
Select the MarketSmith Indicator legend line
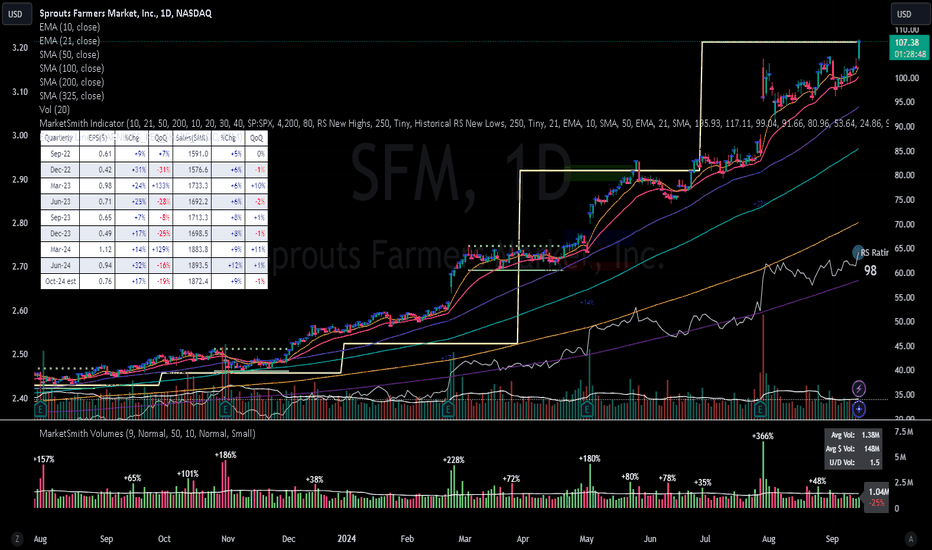pos(464,124)
